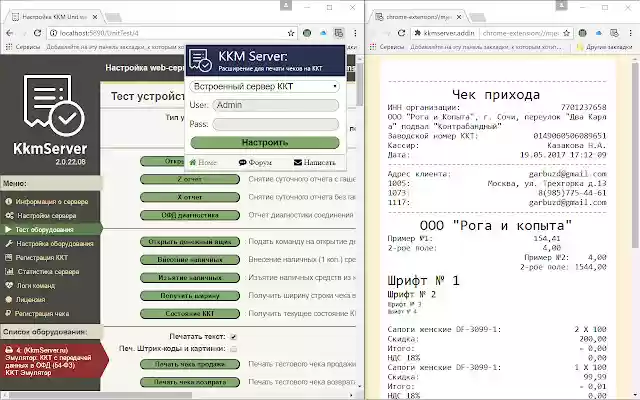Viewport: 640px width, 400px height.
Task: Enable the Печ. Штрих-коды и картинки checkbox
Action: pyautogui.click(x=234, y=348)
